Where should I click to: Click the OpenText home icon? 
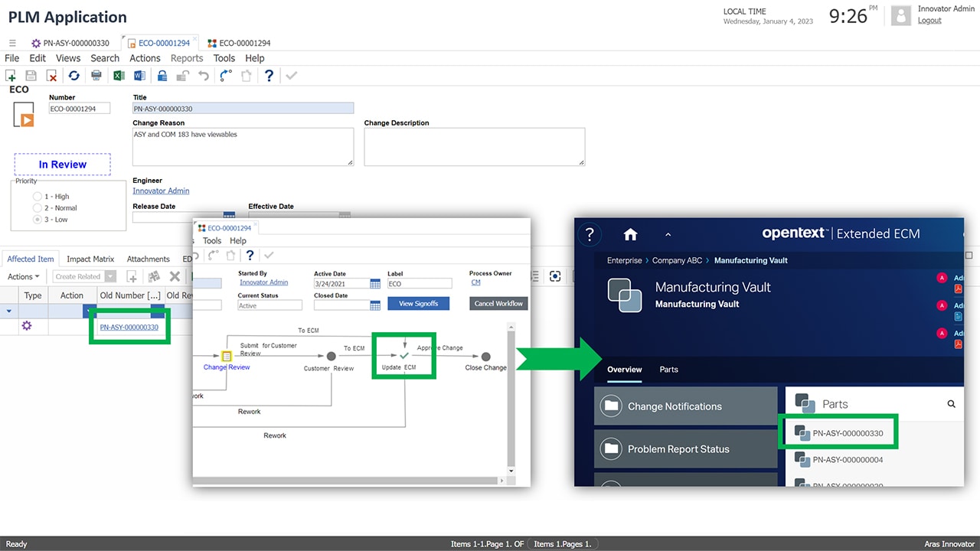click(x=630, y=234)
